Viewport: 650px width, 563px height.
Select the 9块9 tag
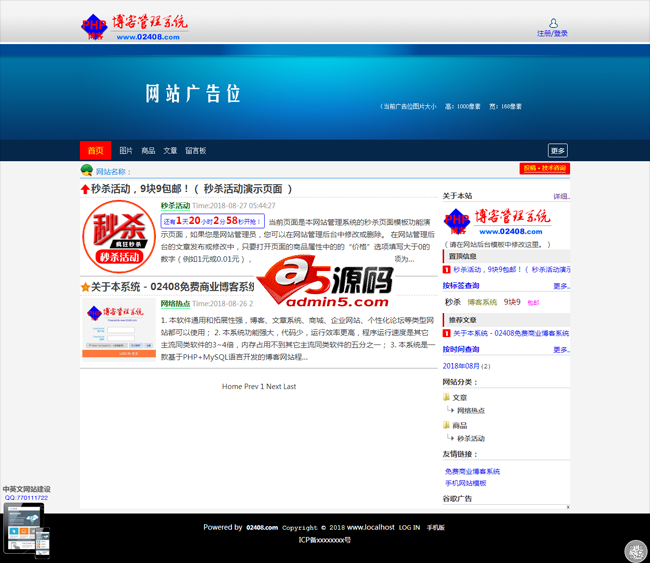pyautogui.click(x=512, y=302)
